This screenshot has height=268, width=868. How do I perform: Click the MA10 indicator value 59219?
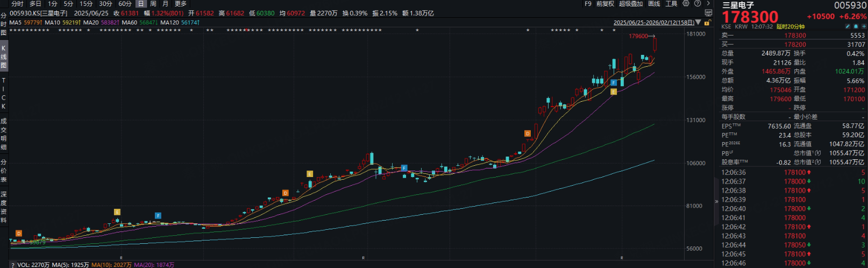[71, 23]
